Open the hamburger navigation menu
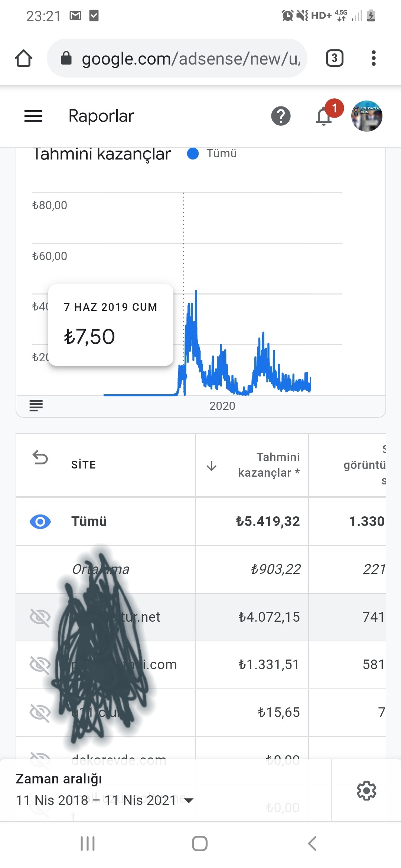 [33, 116]
